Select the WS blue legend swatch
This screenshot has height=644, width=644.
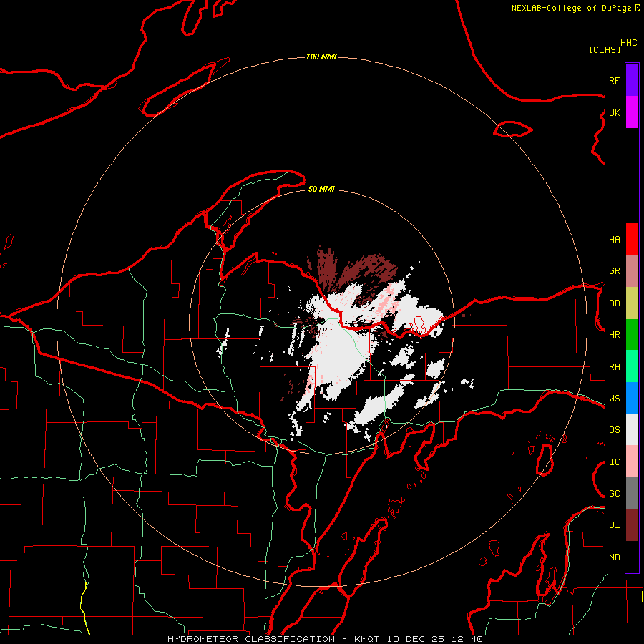click(x=632, y=398)
